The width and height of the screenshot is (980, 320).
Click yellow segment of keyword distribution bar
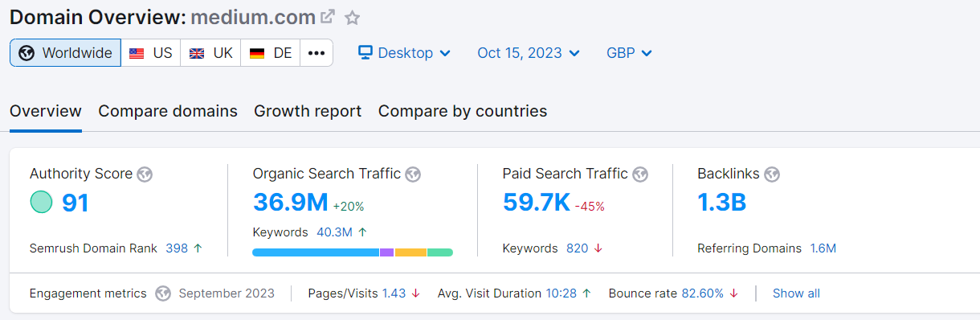(x=410, y=252)
